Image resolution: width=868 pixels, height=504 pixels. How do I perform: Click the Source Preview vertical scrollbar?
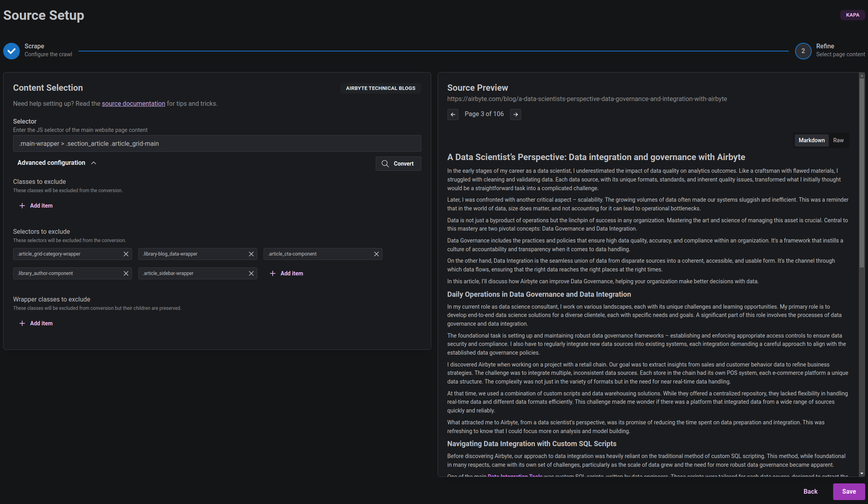pos(862,172)
